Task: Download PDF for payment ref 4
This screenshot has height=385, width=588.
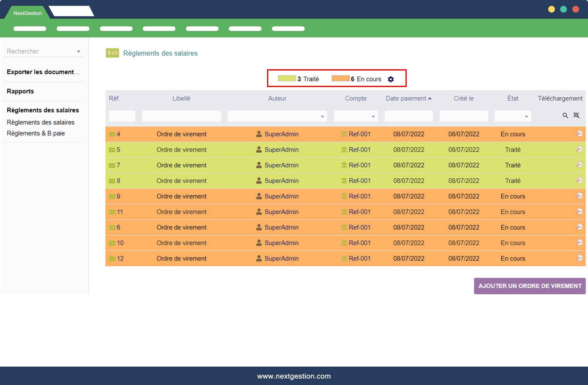Action: point(579,133)
